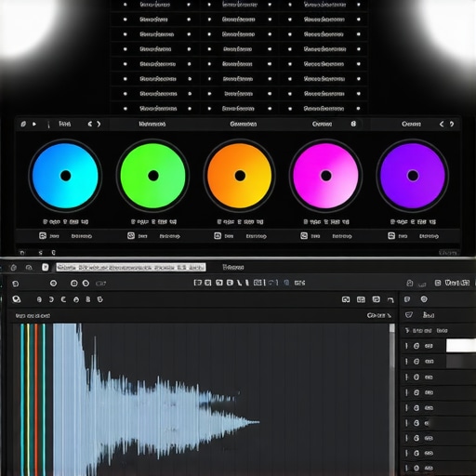The width and height of the screenshot is (476, 476).
Task: Click the square icon beneath the magenta wheel
Action: (x=304, y=236)
